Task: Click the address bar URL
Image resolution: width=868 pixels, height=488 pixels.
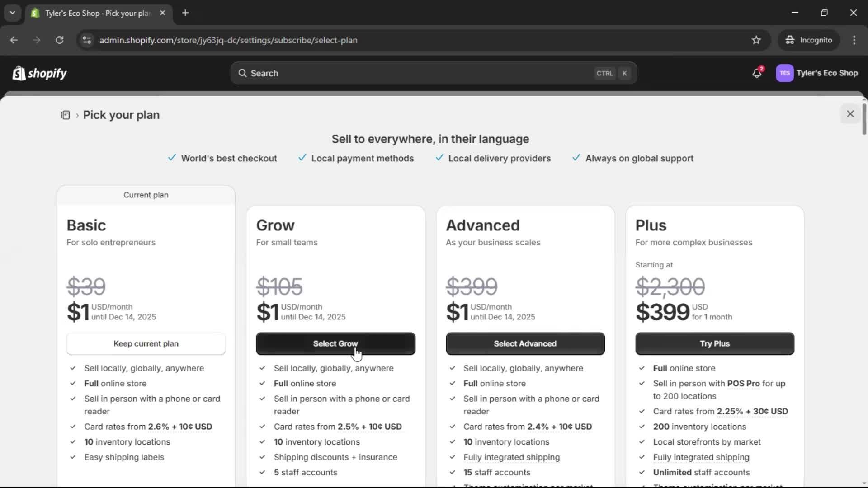Action: (x=228, y=40)
